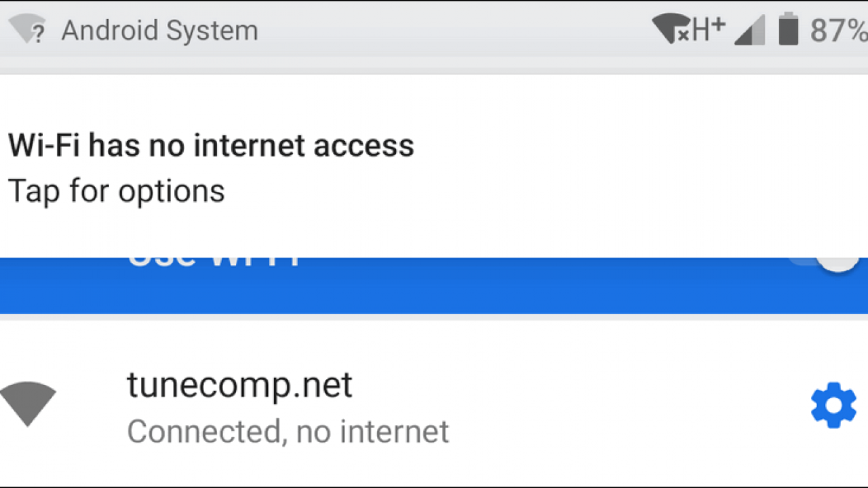This screenshot has height=488, width=868.
Task: Open tunecomp.net network settings via gear icon
Action: click(833, 404)
